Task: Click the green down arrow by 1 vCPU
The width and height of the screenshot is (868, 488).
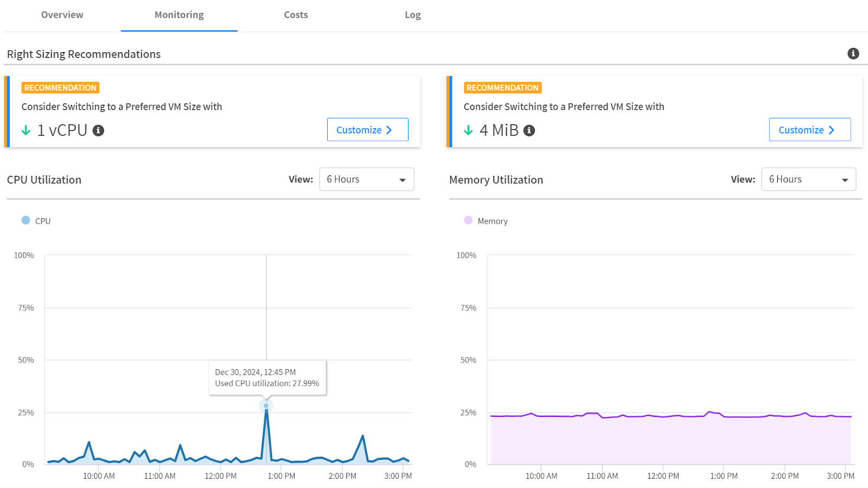Action: coord(25,130)
